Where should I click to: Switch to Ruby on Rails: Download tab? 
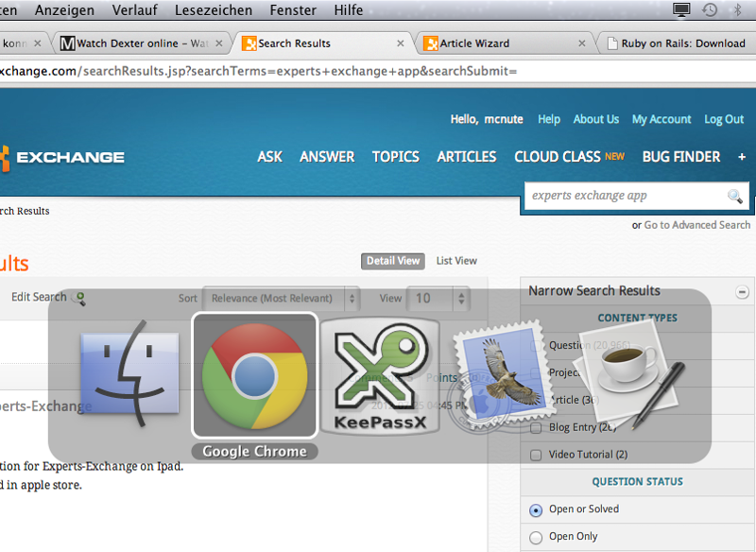coord(677,43)
